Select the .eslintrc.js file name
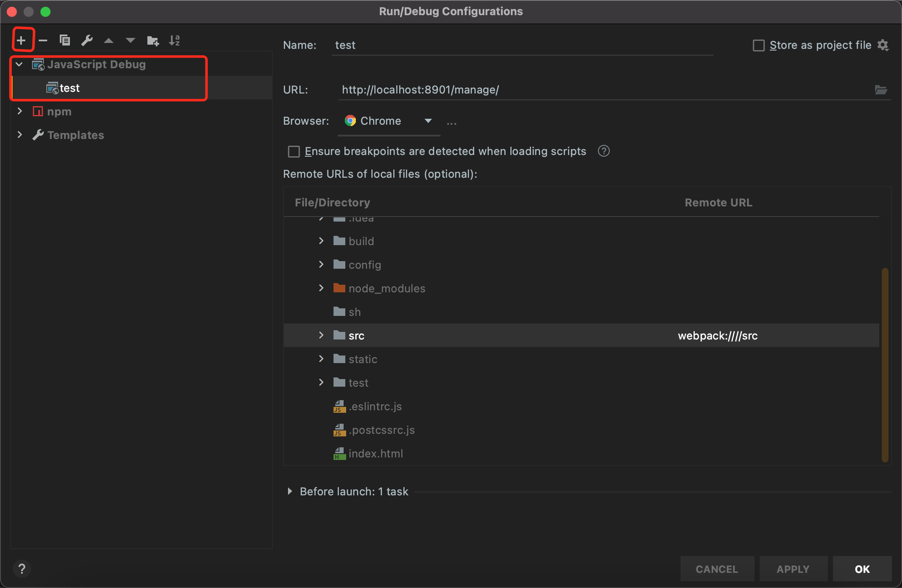This screenshot has width=902, height=588. 375,406
